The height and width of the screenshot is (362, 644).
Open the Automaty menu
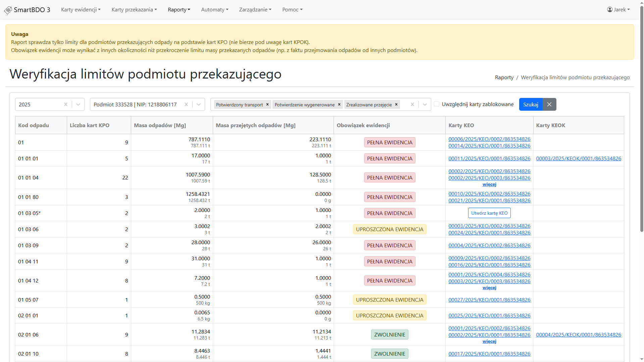214,10
